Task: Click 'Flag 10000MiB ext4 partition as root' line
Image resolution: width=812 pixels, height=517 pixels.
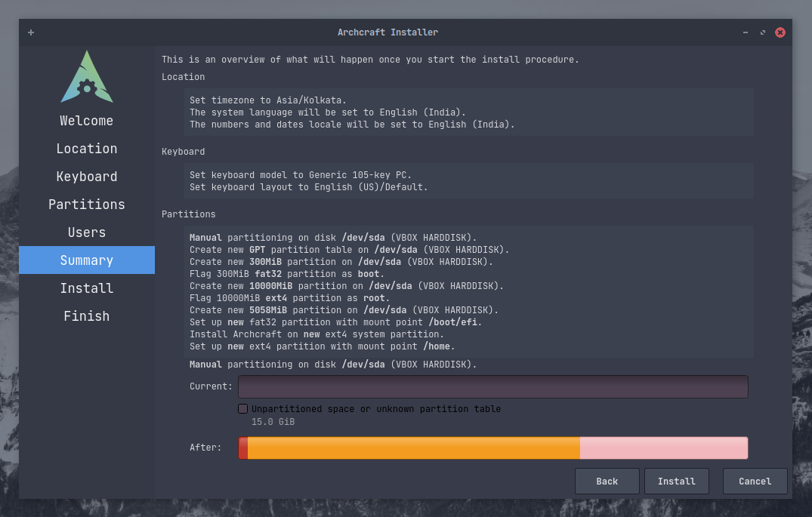Action: (289, 298)
